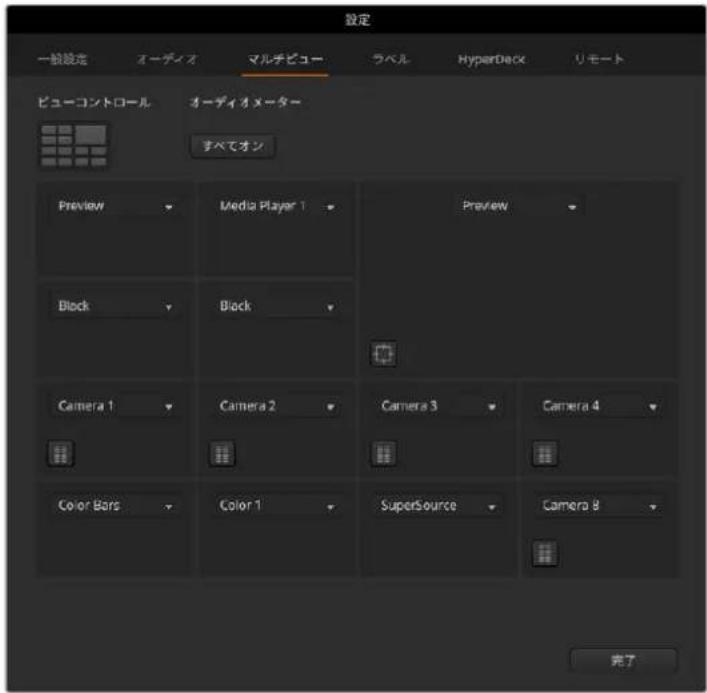707x693 pixels.
Task: Open the left Black source dropdown
Action: click(x=115, y=306)
